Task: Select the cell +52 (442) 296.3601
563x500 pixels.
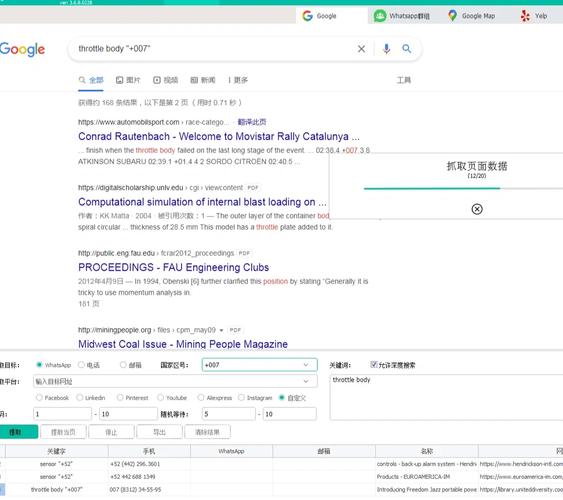Action: 149,464
